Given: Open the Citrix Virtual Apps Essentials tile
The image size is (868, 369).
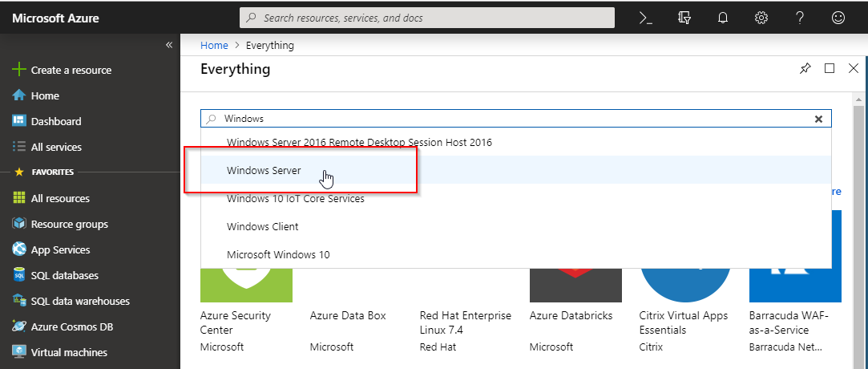Looking at the screenshot, I should point(685,309).
